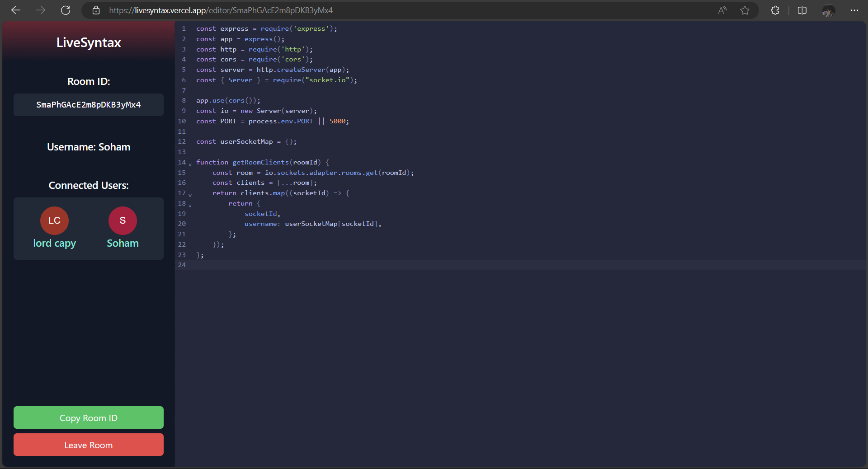Click the address bar URL
The image size is (868, 469).
click(221, 10)
